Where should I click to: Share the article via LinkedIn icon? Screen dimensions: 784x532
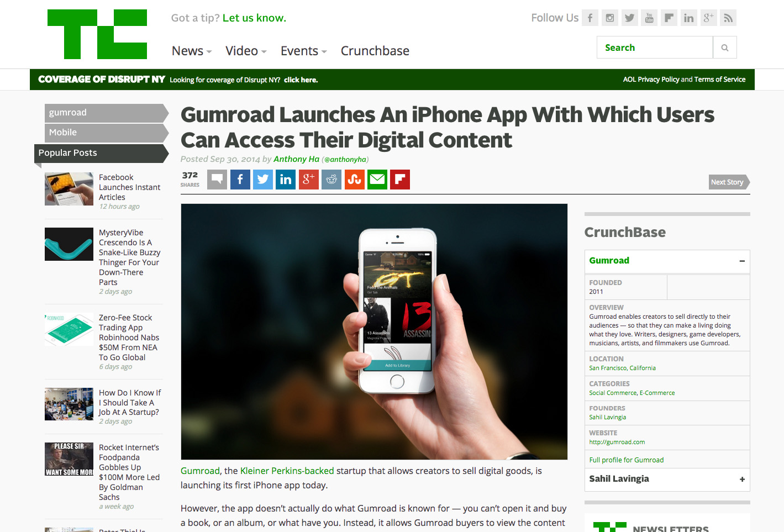pos(286,180)
